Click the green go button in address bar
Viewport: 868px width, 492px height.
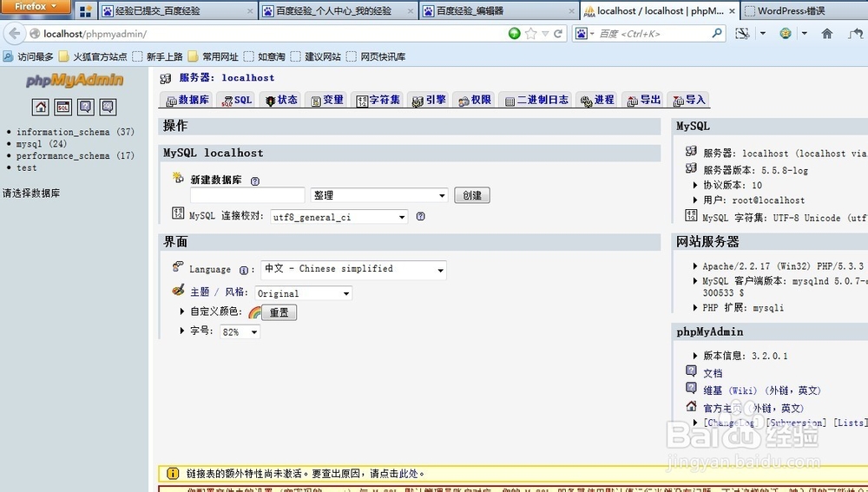coord(514,34)
